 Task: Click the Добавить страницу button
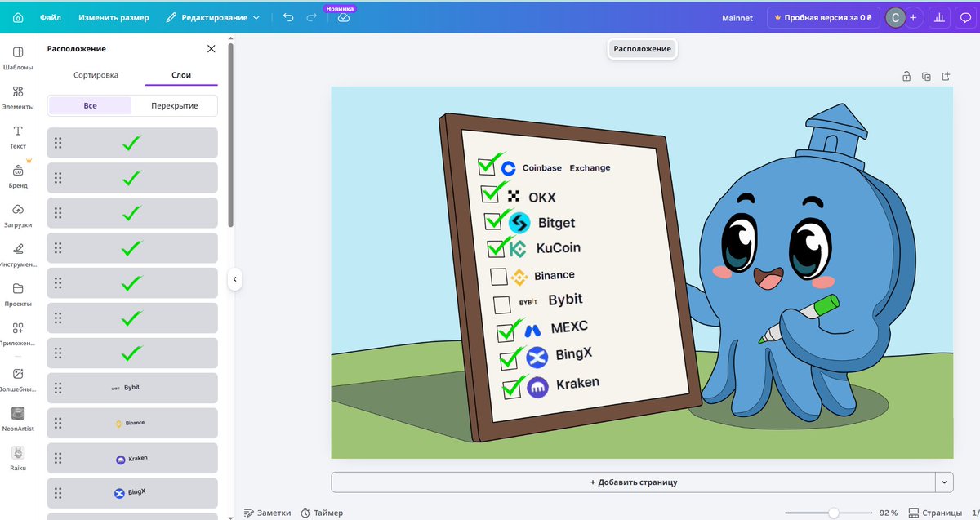point(634,482)
